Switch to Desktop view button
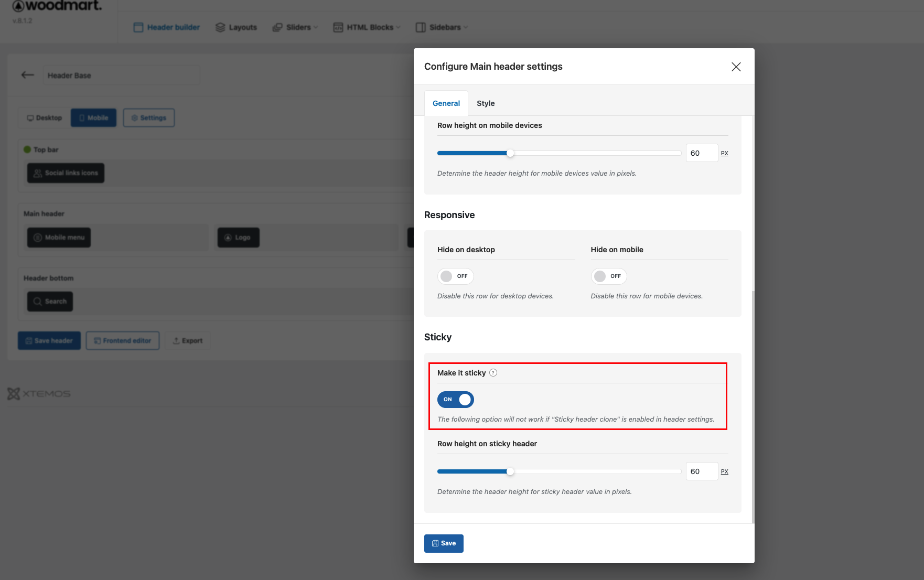The height and width of the screenshot is (580, 924). [x=45, y=118]
